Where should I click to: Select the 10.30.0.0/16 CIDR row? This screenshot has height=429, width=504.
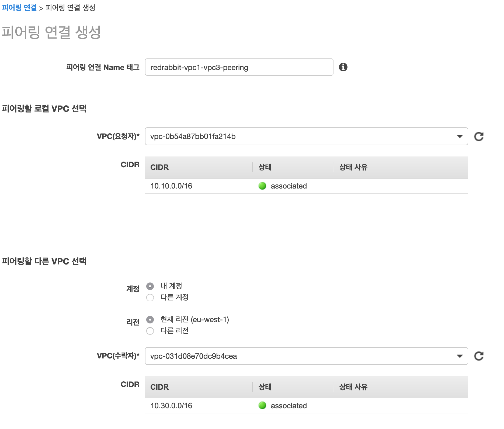click(306, 406)
